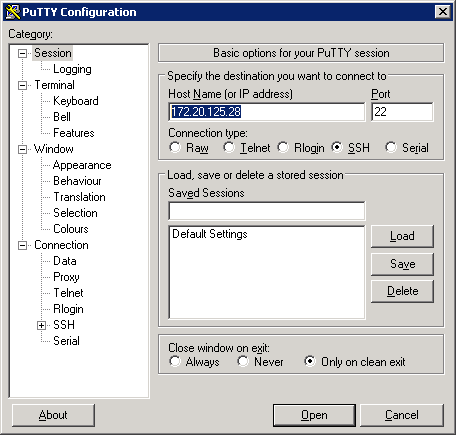Open the Keyboard settings category
456x435 pixels.
[76, 101]
